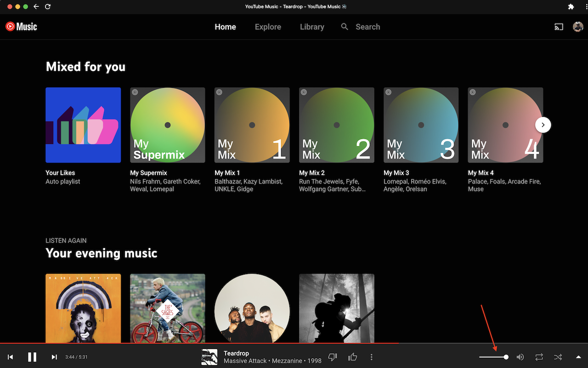Open the account avatar menu

point(578,27)
